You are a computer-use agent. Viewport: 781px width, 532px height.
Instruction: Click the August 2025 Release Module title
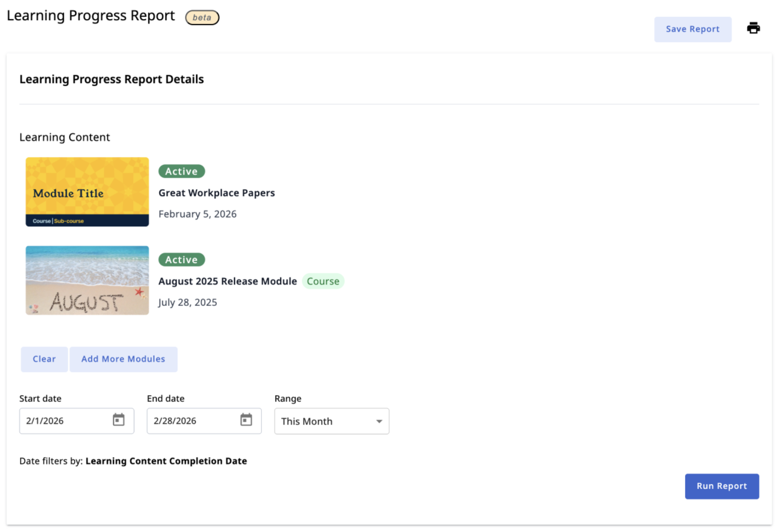pyautogui.click(x=227, y=281)
